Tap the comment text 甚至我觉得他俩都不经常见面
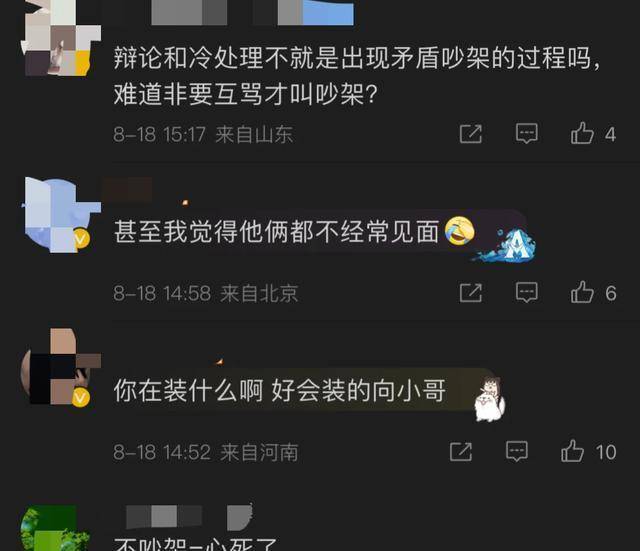 tap(276, 232)
